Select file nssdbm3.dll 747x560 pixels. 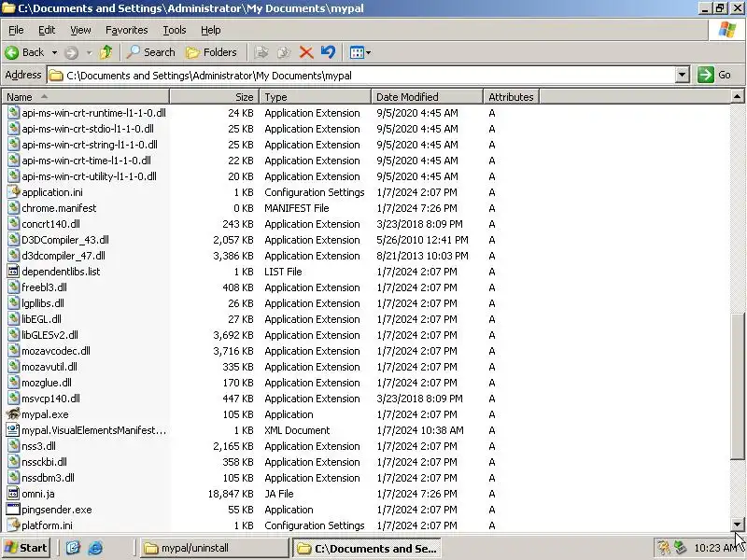(x=49, y=478)
